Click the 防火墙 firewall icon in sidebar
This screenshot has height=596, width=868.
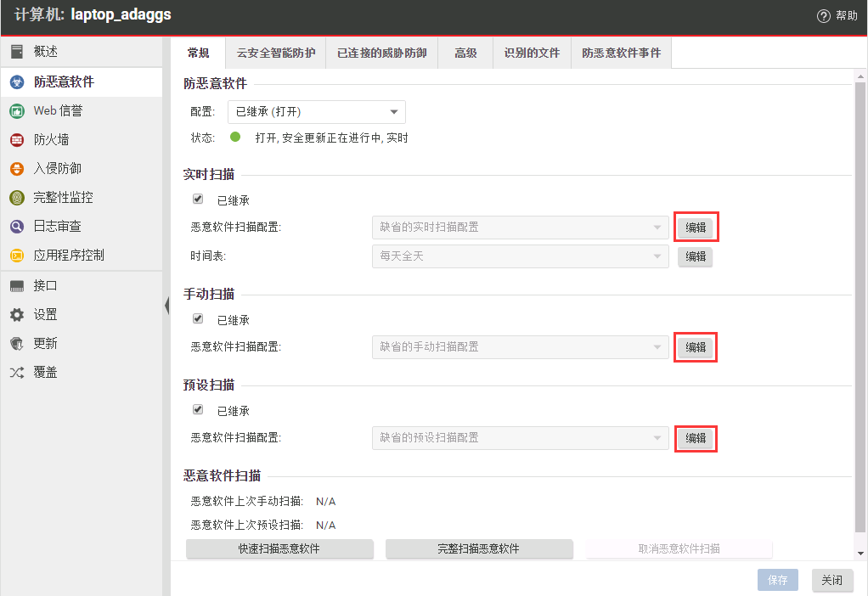17,140
